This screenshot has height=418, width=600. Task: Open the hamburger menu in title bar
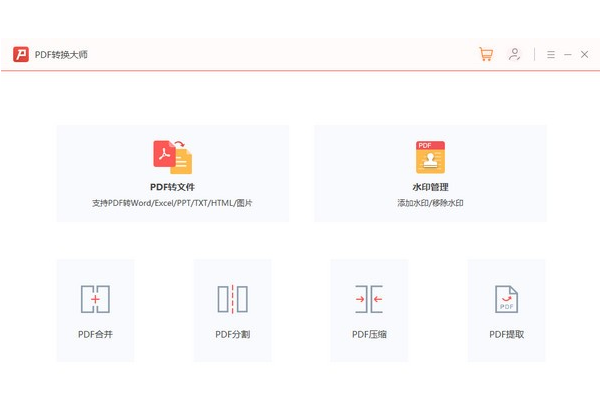(551, 54)
